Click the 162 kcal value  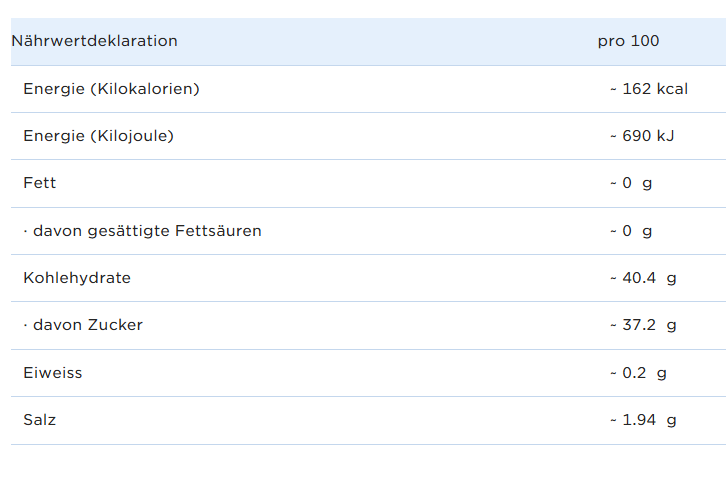point(649,89)
